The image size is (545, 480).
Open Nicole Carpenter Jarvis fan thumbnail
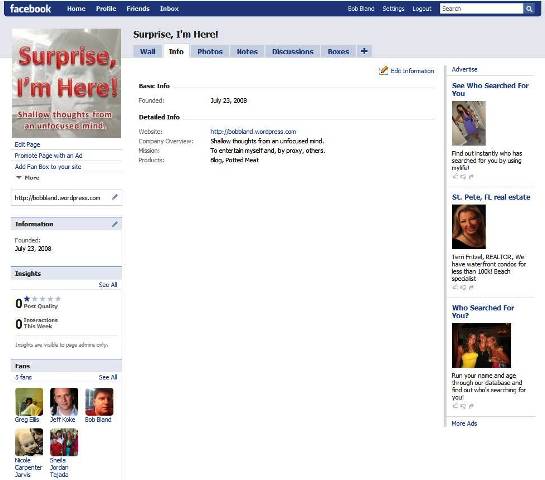coord(29,442)
